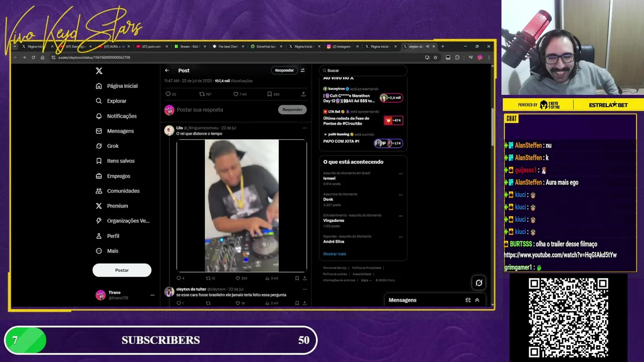Click the Perfil person icon
The width and height of the screenshot is (644, 362).
[99, 236]
